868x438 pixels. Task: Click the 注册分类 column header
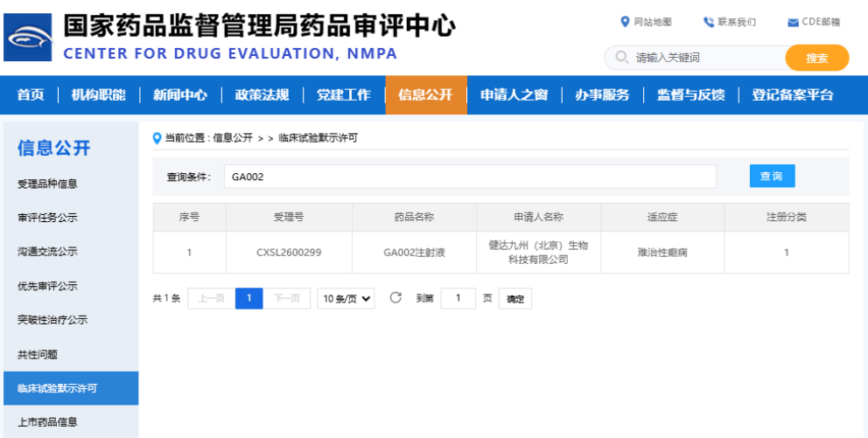pyautogui.click(x=787, y=218)
